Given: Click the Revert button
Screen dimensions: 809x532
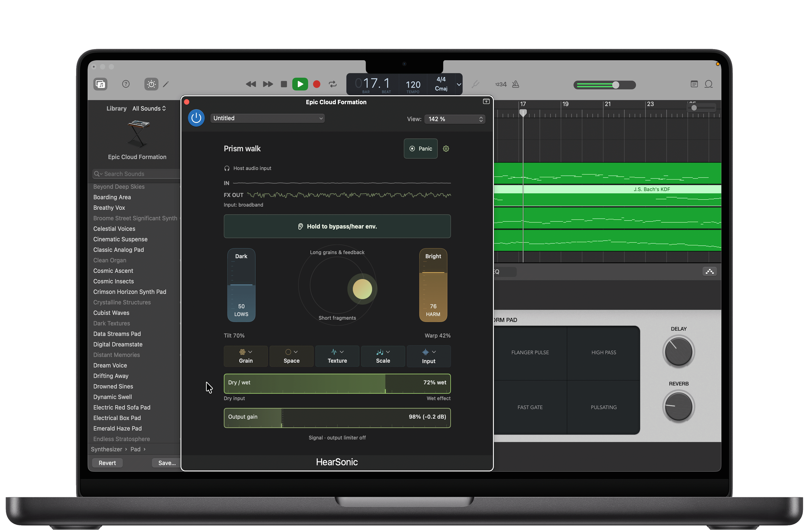Looking at the screenshot, I should pos(107,463).
